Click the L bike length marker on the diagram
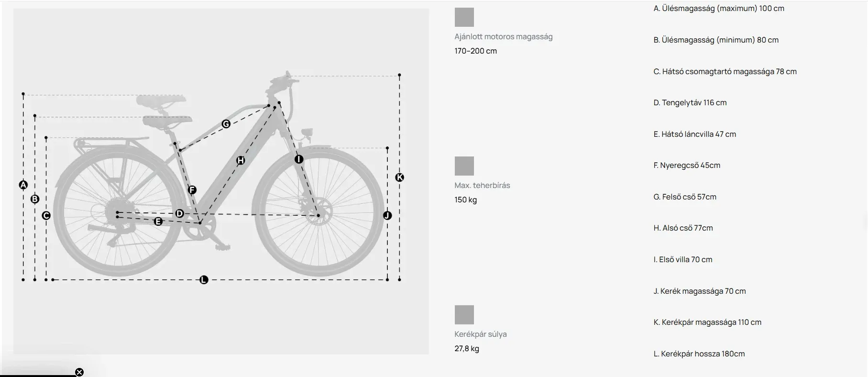This screenshot has height=377, width=868. pos(204,280)
